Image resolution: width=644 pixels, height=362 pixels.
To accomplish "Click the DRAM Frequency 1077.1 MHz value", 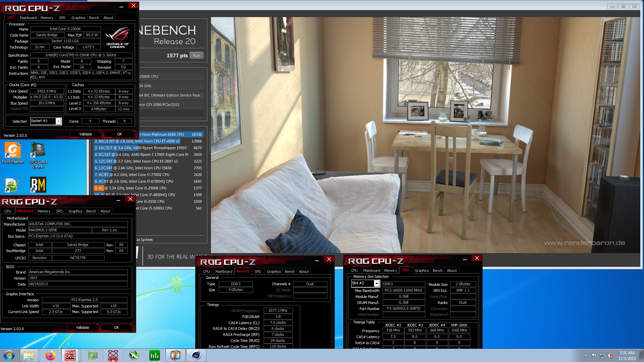I will point(278,311).
